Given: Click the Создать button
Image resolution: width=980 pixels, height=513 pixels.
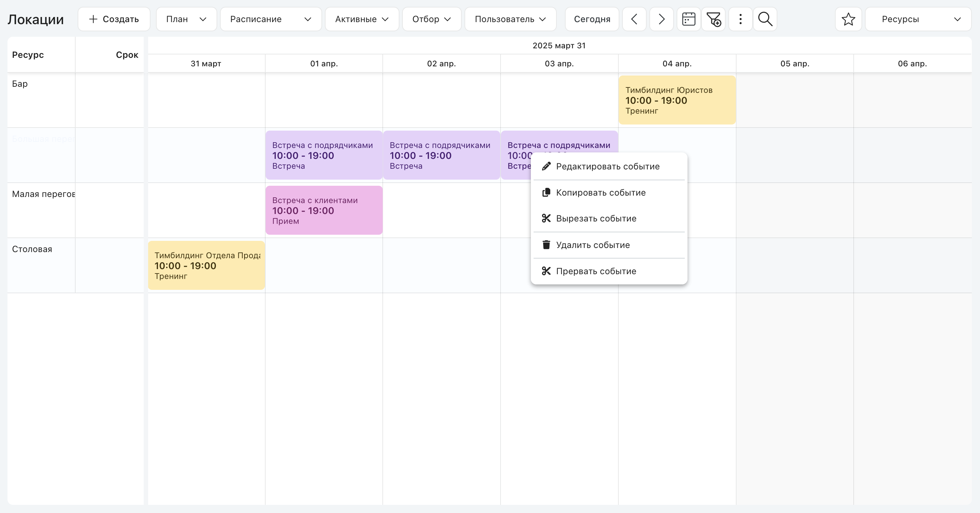Looking at the screenshot, I should point(114,19).
